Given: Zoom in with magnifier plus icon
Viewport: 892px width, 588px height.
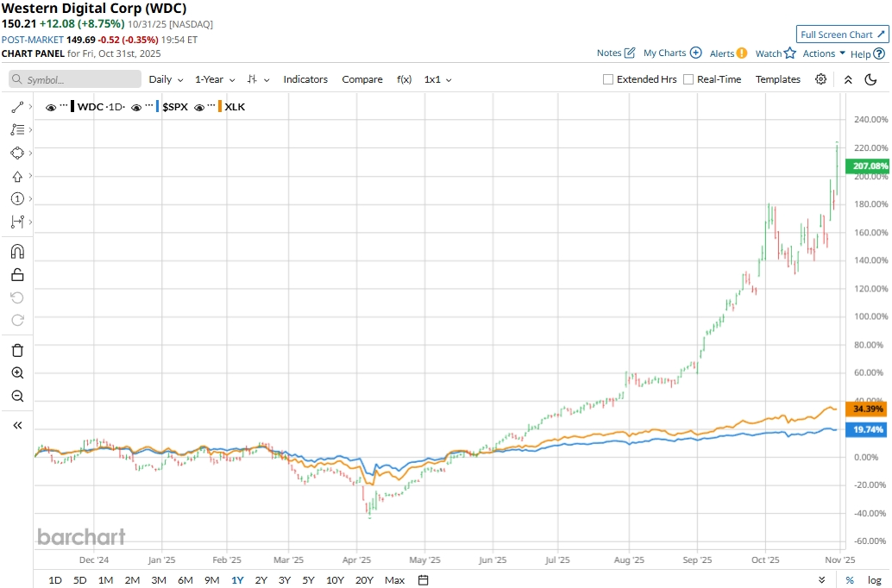Looking at the screenshot, I should click(17, 373).
